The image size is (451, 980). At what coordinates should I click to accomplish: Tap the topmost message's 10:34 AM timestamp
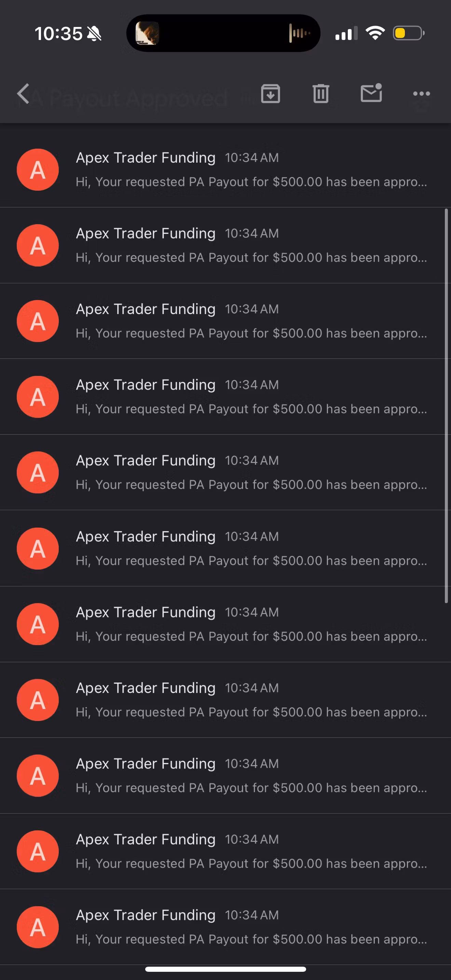tap(252, 158)
